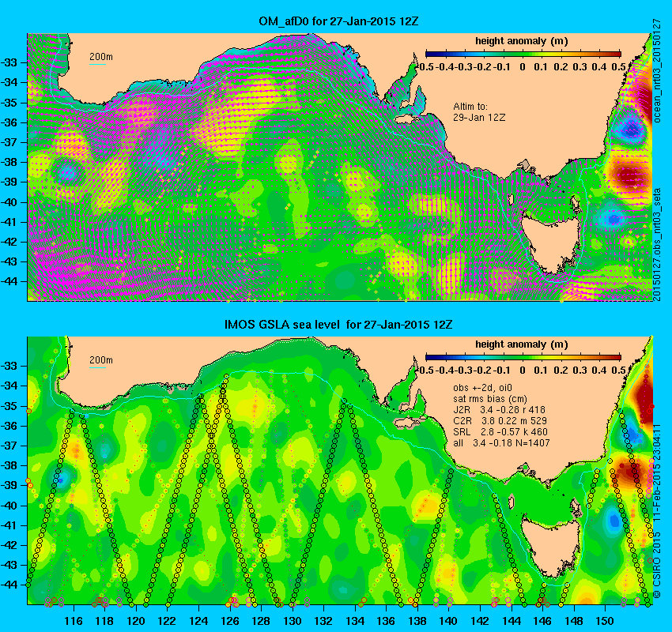Click the top panel's height anomaly color bar
This screenshot has height=632, width=672.
click(523, 54)
